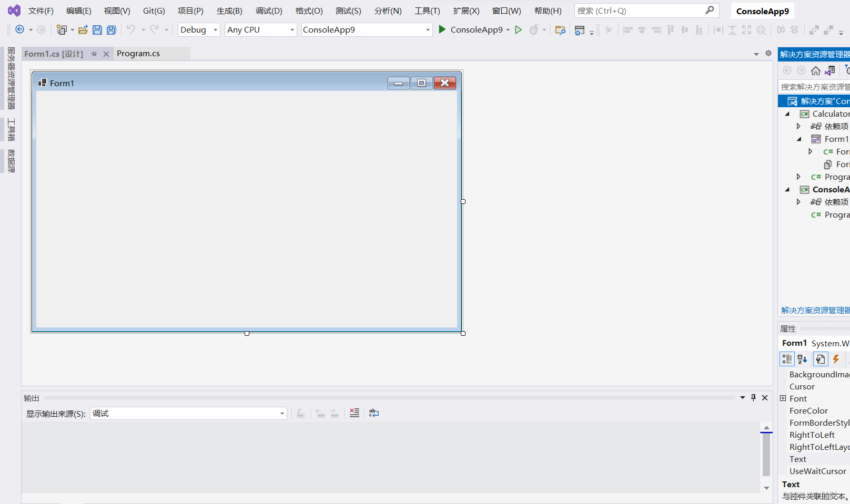This screenshot has height=504, width=850.
Task: Redo the last undone action
Action: [x=154, y=29]
